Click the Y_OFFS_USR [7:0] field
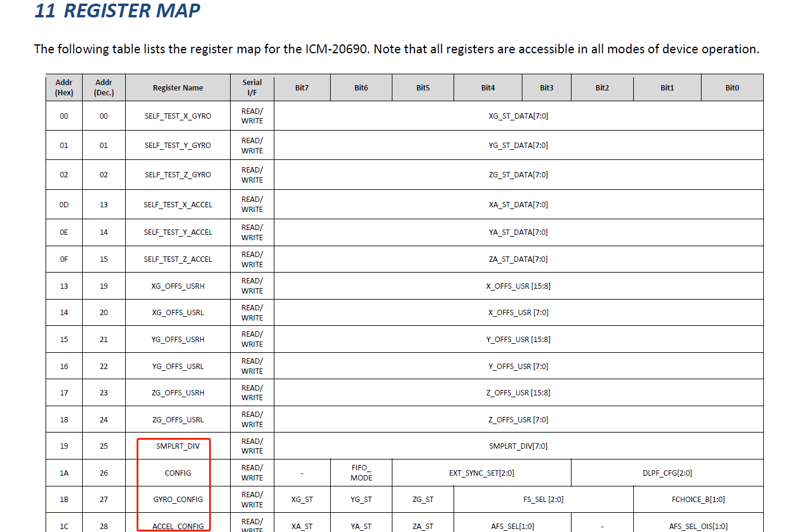The width and height of the screenshot is (801, 532). 518,366
